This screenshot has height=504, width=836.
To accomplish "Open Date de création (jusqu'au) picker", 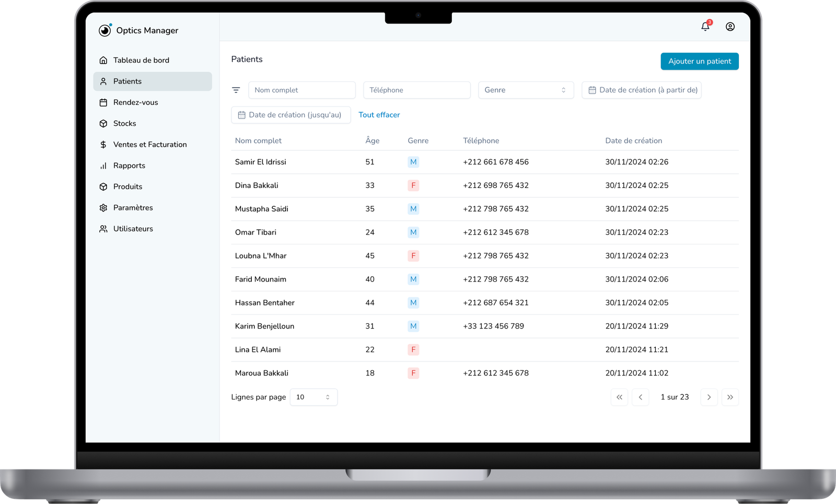I will [x=291, y=115].
